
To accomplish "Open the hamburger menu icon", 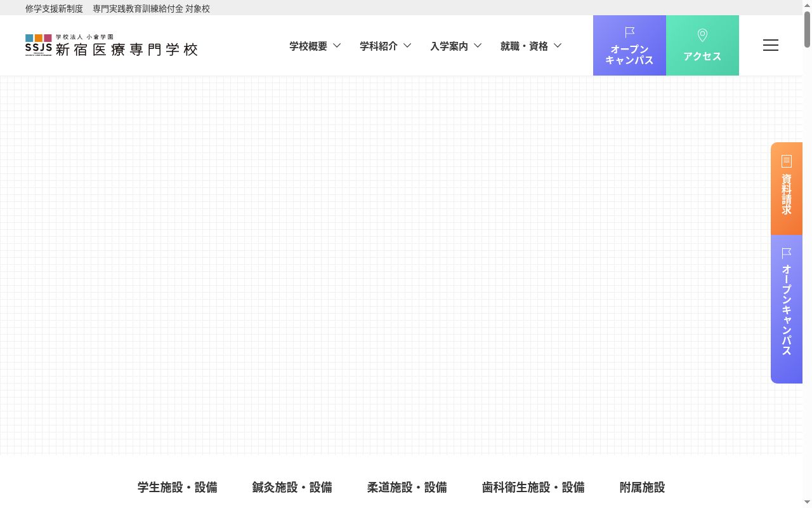I will click(x=771, y=45).
